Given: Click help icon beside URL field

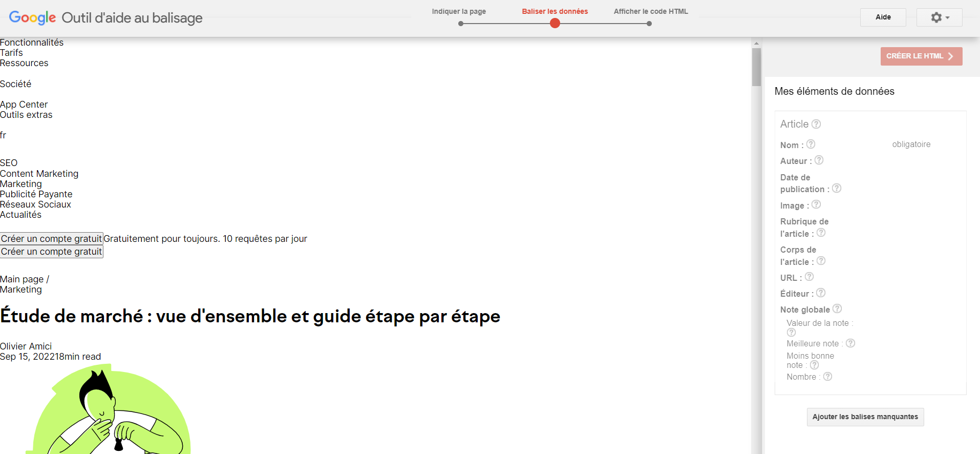Looking at the screenshot, I should click(x=809, y=277).
